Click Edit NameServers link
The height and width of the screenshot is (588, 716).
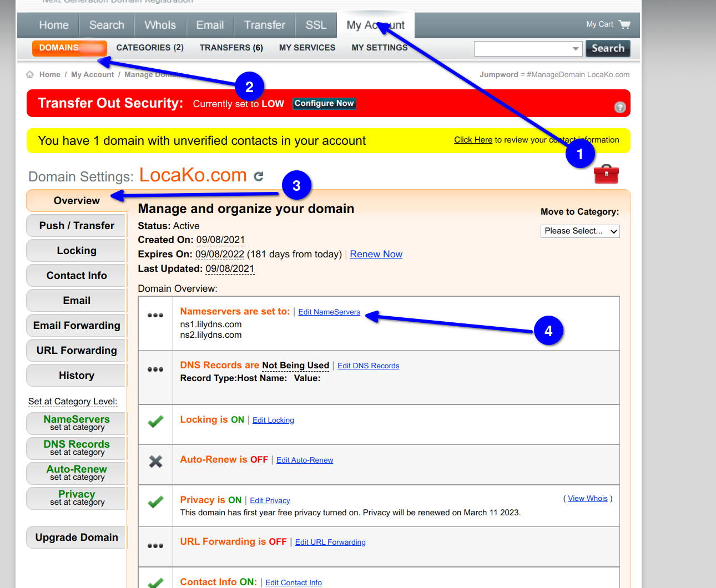tap(329, 312)
